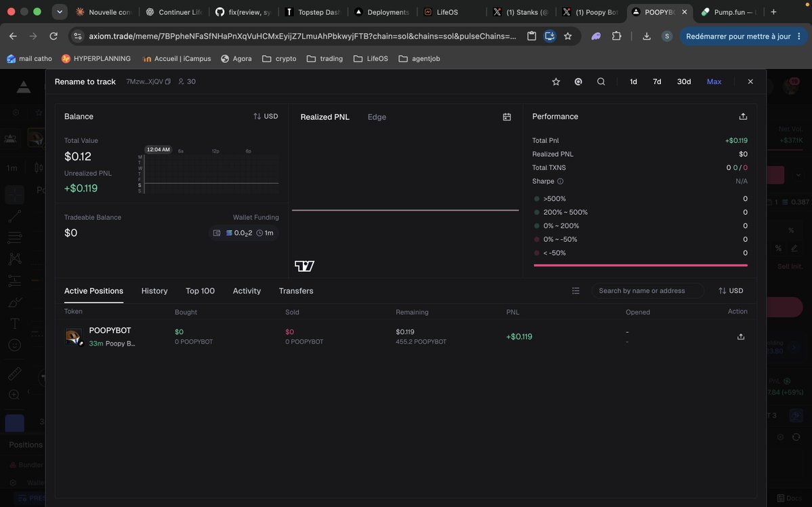This screenshot has height=507, width=812.
Task: Install the page as app icon
Action: pos(549,37)
